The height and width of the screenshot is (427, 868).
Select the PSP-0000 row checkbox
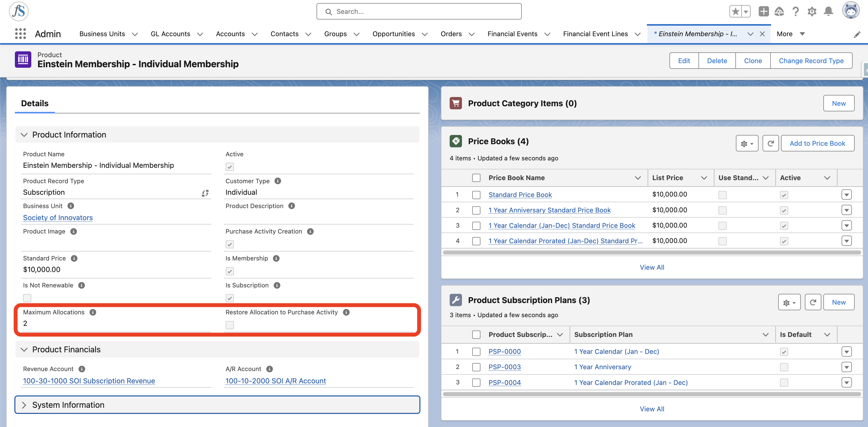[476, 352]
